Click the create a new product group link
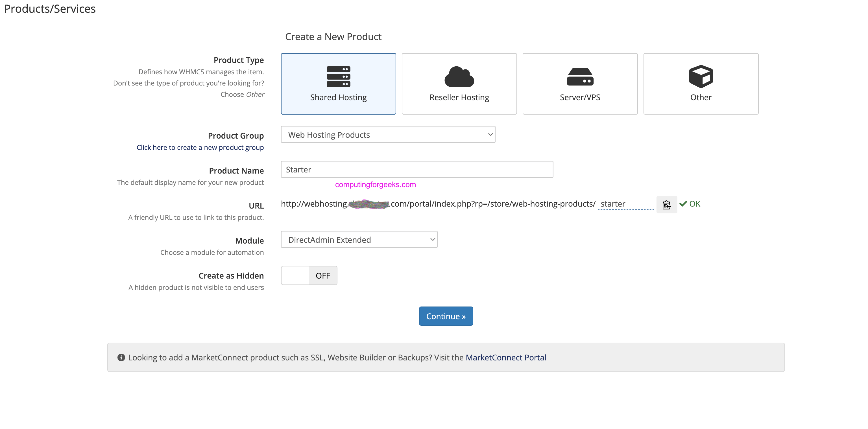The height and width of the screenshot is (429, 868). [200, 148]
